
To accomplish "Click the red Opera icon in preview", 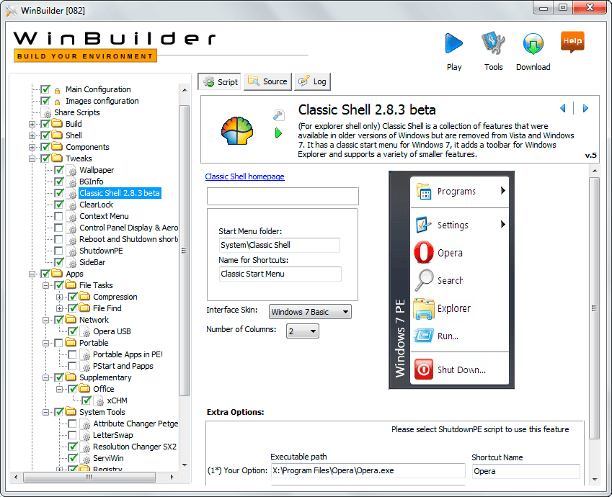I will coord(423,252).
